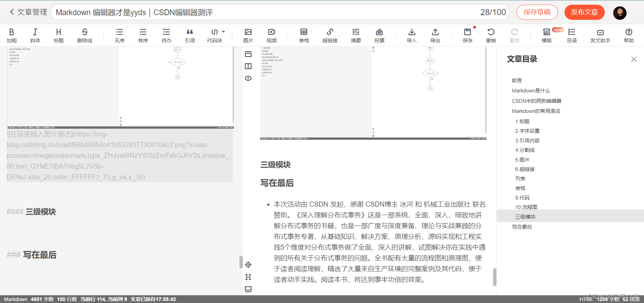This screenshot has height=303, width=644.
Task: Toggle fullscreen mode icon
Action: click(248, 277)
